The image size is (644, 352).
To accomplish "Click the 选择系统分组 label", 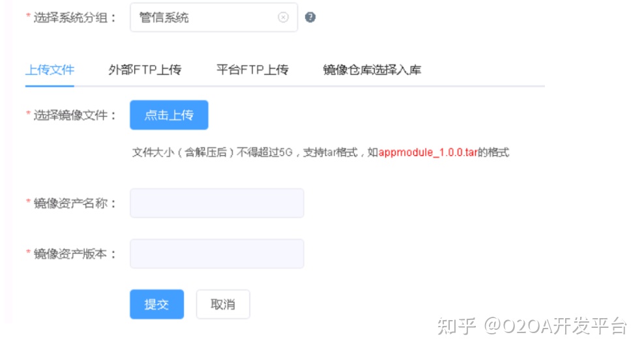I will 70,18.
